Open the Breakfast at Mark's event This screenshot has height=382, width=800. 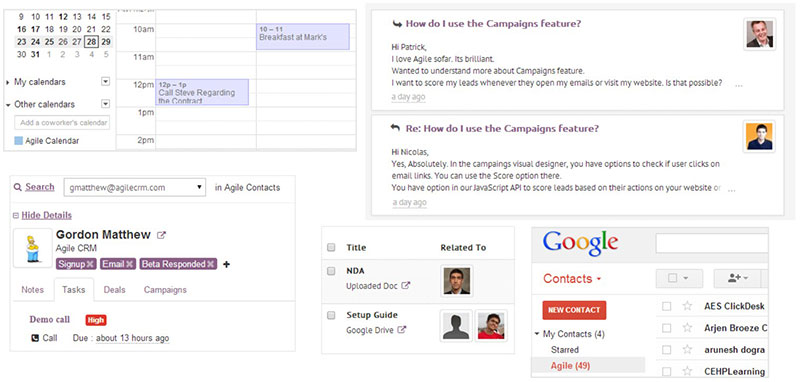tap(303, 37)
